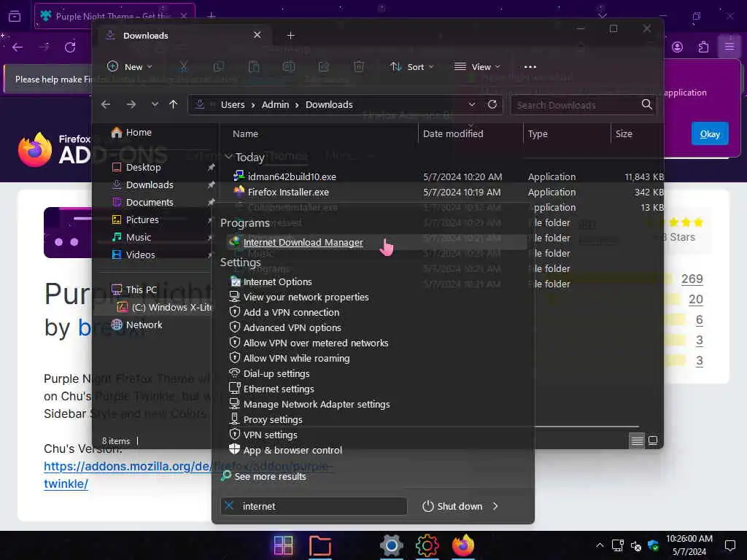Go back in File Explorer

pyautogui.click(x=106, y=104)
